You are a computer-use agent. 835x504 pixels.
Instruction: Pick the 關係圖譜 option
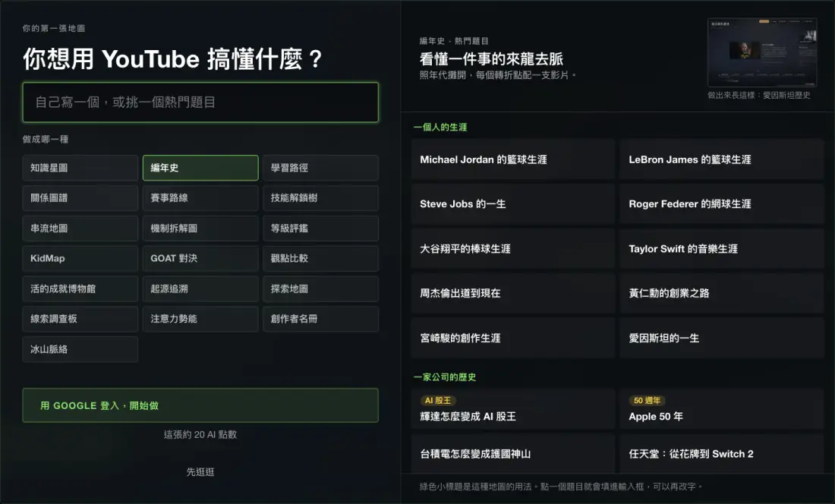(x=80, y=198)
